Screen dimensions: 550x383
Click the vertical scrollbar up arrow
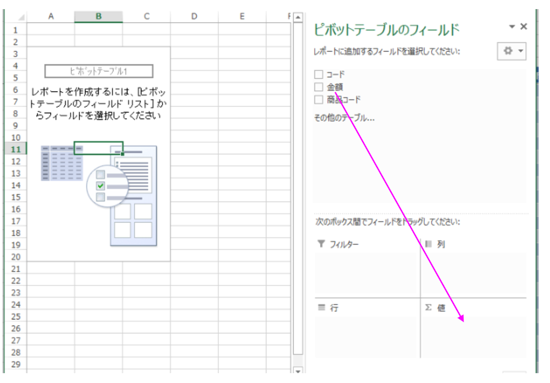pos(298,17)
